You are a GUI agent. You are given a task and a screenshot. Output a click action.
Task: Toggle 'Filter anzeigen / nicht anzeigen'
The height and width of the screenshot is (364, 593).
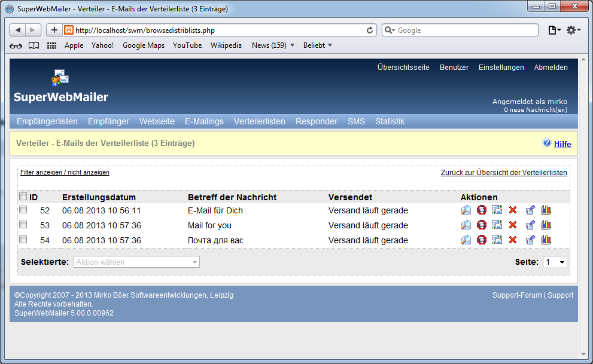(x=65, y=172)
